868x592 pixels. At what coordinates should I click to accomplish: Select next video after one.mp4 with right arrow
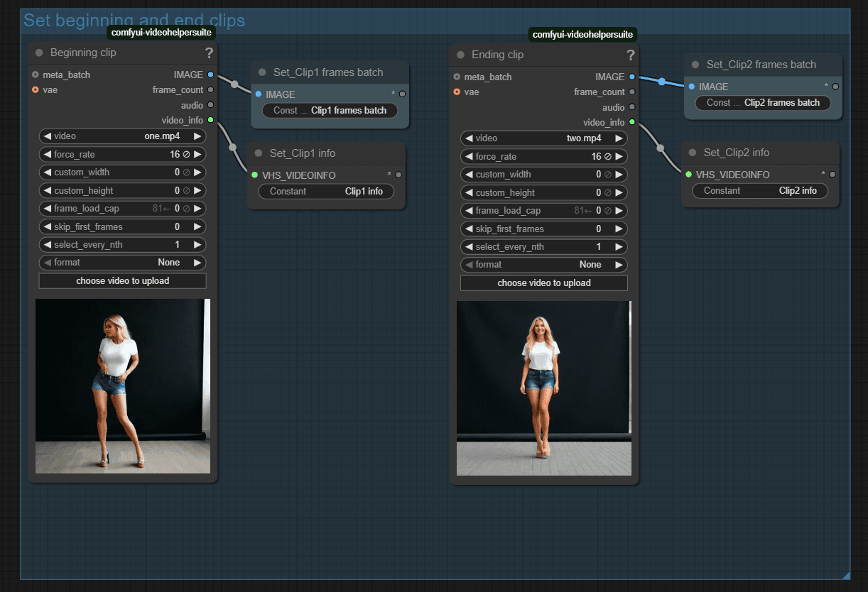click(197, 136)
